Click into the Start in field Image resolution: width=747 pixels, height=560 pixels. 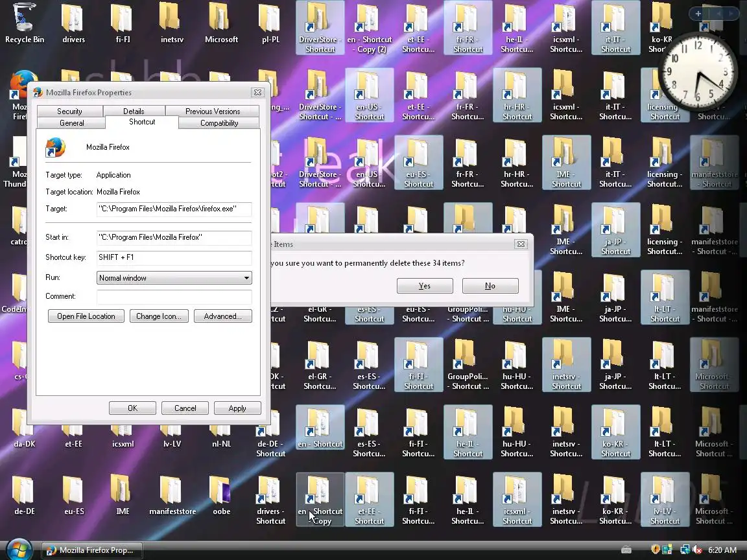pyautogui.click(x=174, y=237)
